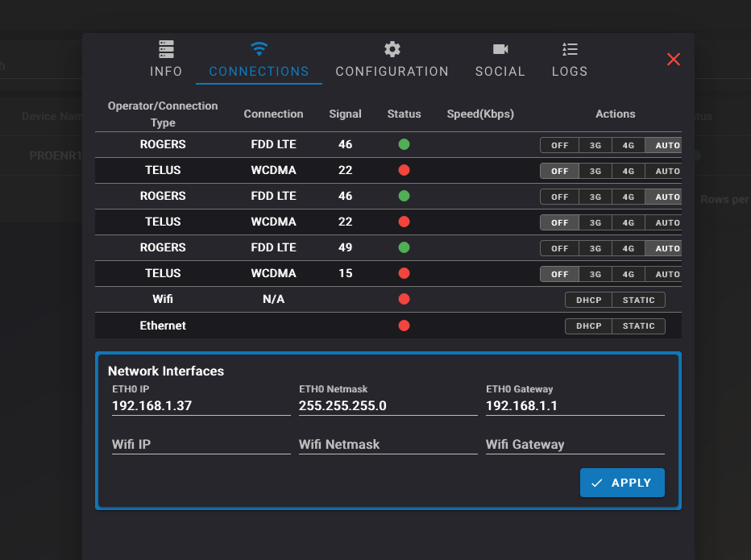The image size is (751, 560).
Task: Turn OFF the second ROGERS connection
Action: [x=559, y=197]
